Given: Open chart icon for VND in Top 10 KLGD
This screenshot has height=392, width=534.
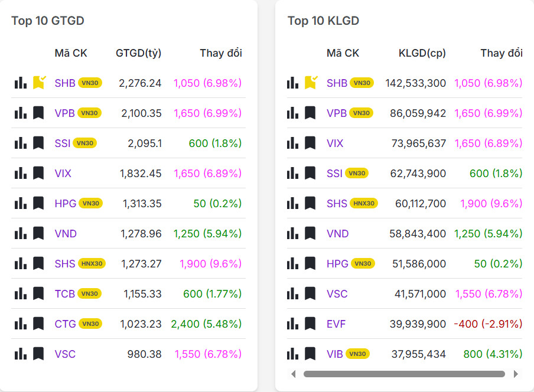Looking at the screenshot, I should coord(292,233).
